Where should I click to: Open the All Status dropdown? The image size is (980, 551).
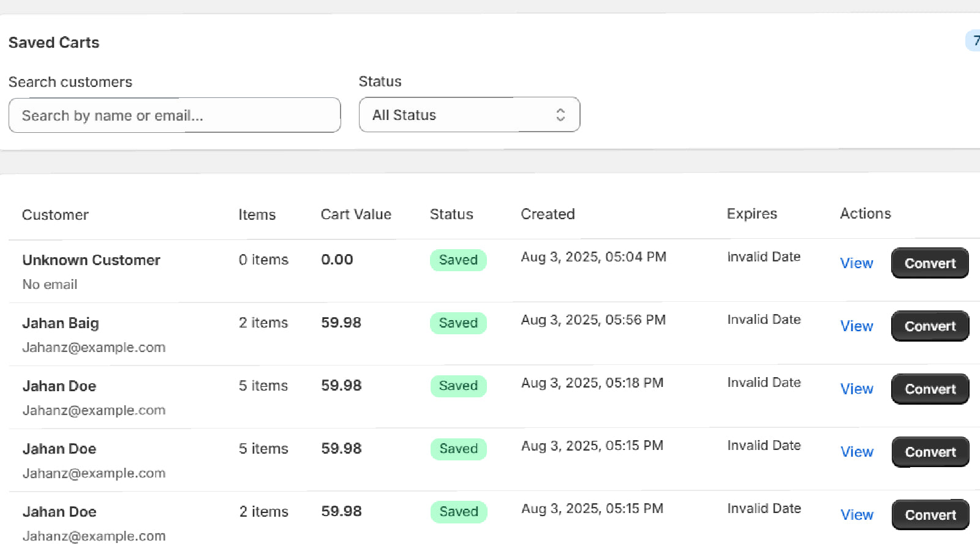[469, 114]
